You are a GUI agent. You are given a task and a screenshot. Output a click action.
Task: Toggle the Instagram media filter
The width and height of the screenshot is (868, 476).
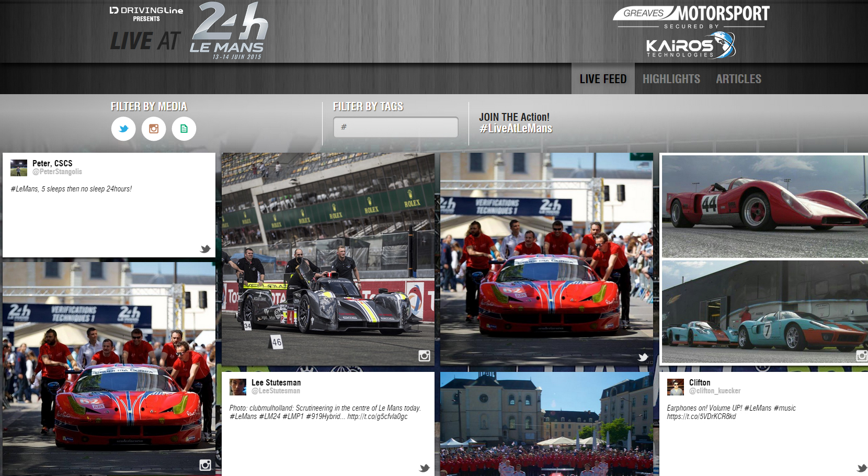coord(154,129)
